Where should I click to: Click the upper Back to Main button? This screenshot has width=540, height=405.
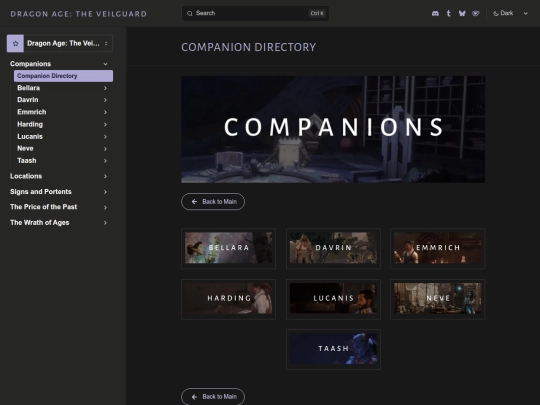click(213, 201)
